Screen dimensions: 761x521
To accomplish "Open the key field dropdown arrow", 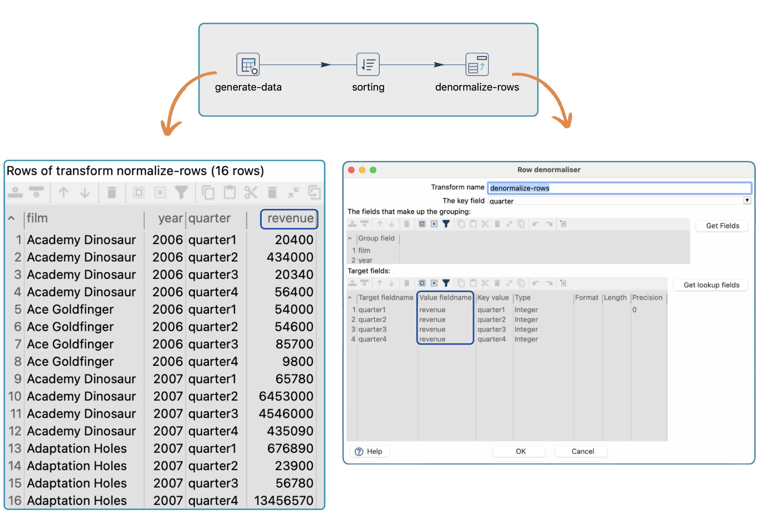I will pos(747,200).
